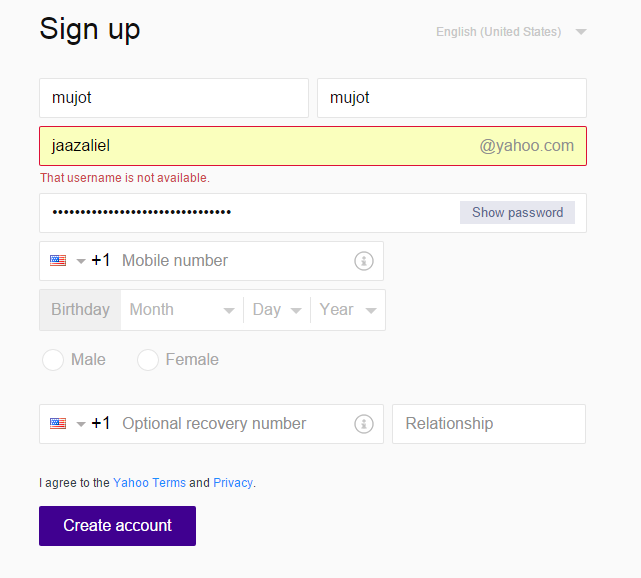Click the recovery number info icon
The height and width of the screenshot is (578, 641).
(363, 424)
